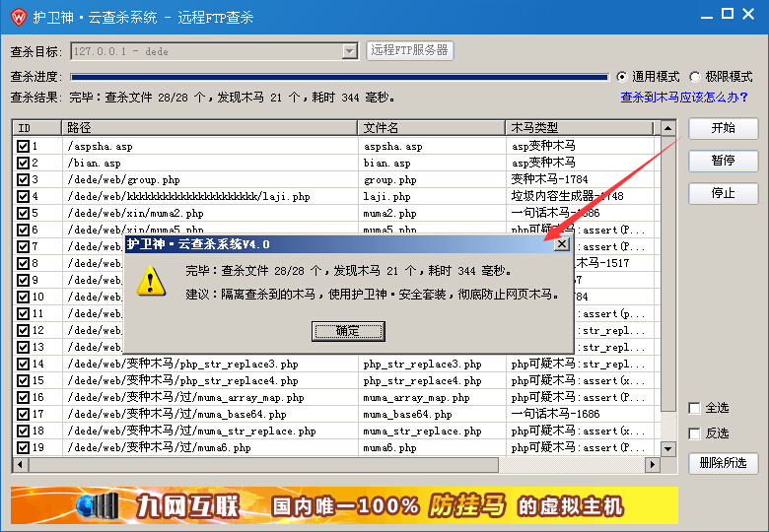
Task: Select type 一句话木马-1686 in row 17
Action: pos(555,414)
